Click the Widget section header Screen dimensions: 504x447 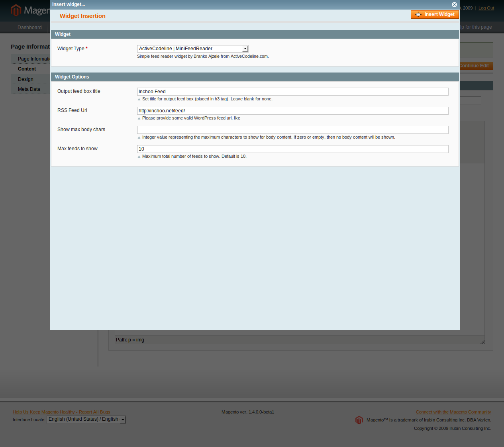(255, 34)
